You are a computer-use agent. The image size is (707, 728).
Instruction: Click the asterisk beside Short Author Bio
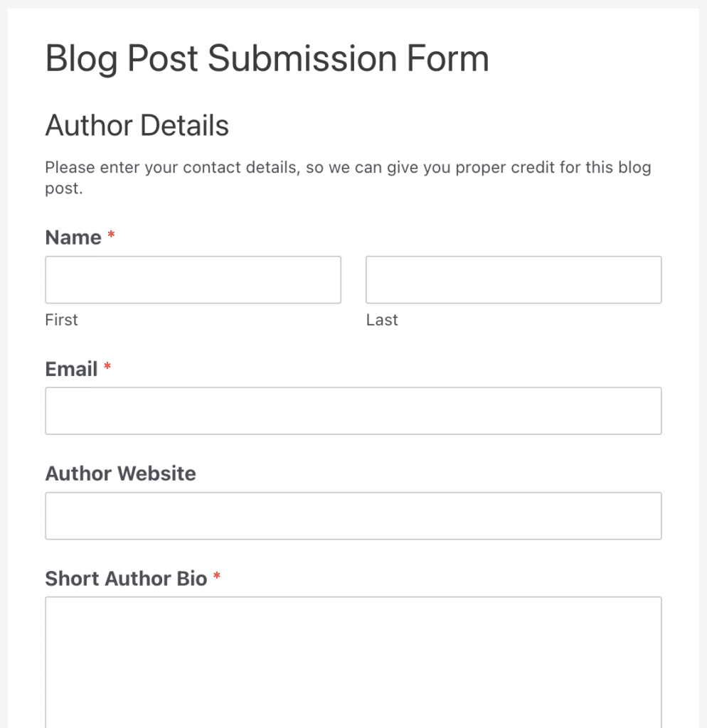[x=216, y=578]
